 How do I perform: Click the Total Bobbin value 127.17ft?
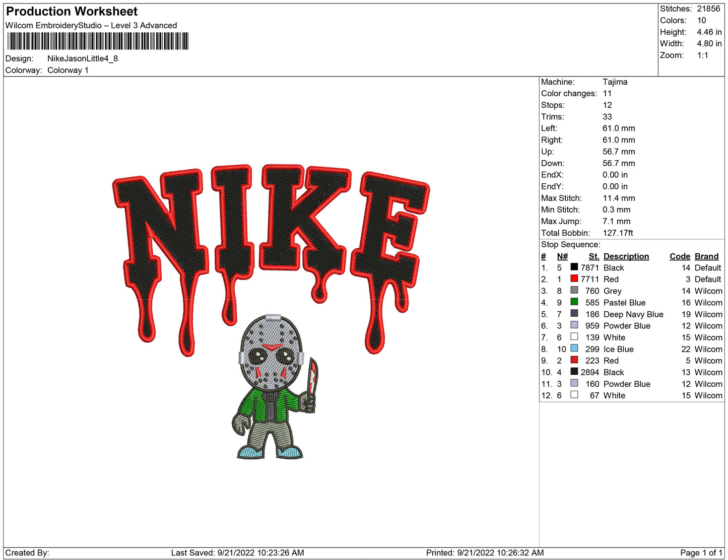coord(618,233)
